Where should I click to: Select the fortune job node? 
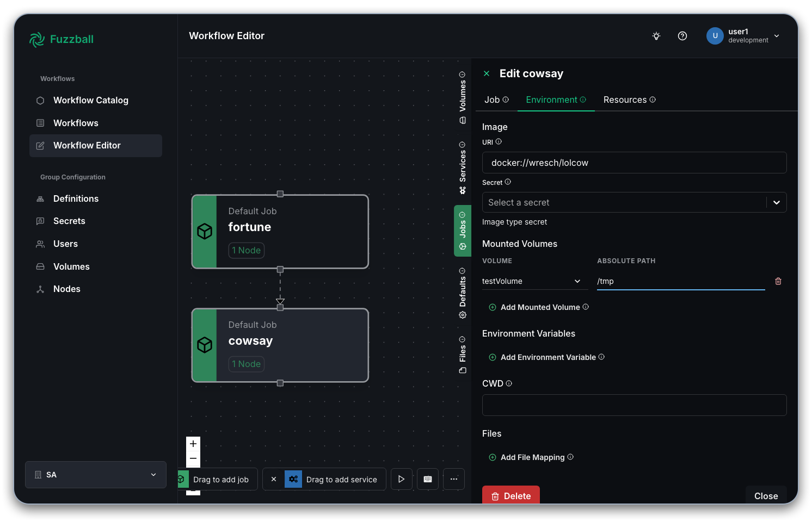point(280,232)
